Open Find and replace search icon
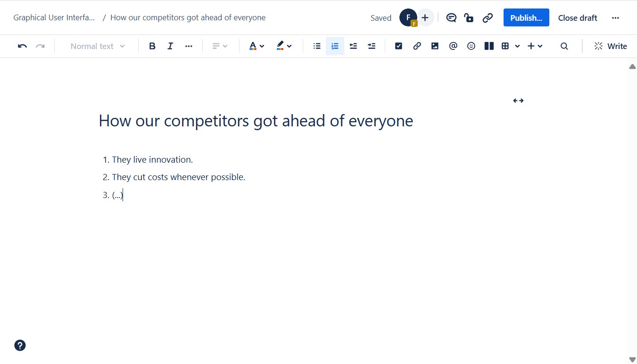637x364 pixels. 564,46
